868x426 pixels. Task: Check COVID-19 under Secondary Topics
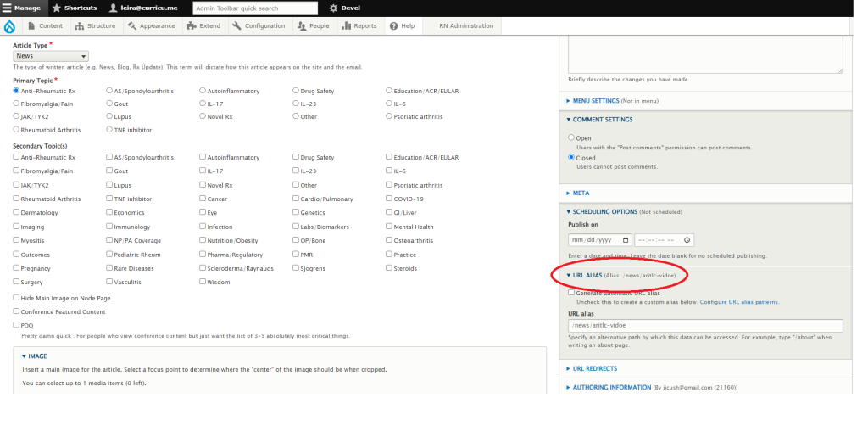point(389,199)
